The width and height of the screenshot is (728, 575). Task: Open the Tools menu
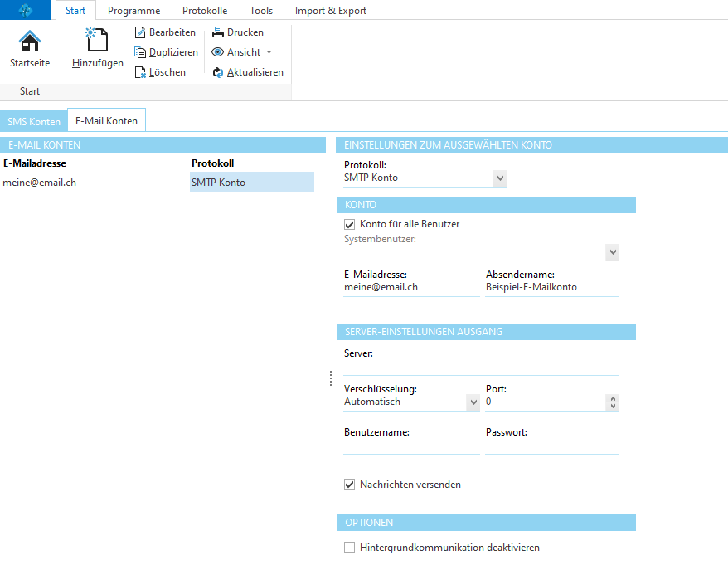260,10
